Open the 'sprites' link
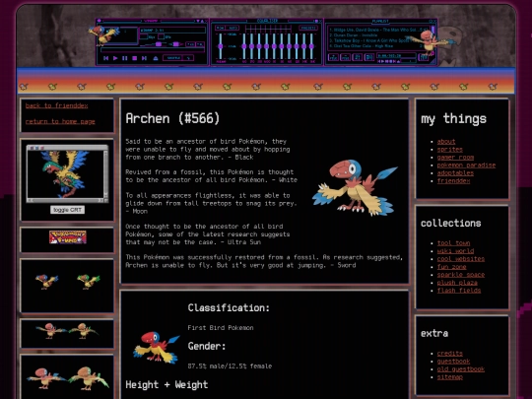Viewport: 532px width, 399px height. tap(450, 150)
